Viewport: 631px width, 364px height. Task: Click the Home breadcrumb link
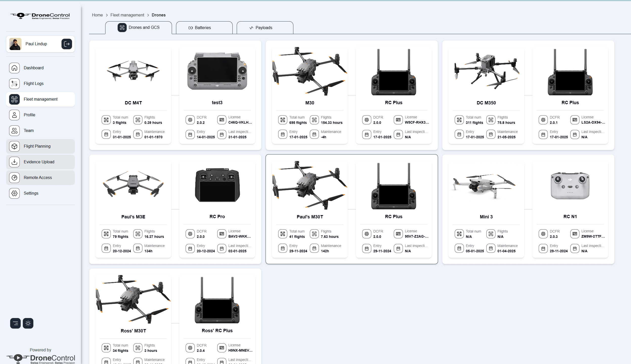[97, 15]
